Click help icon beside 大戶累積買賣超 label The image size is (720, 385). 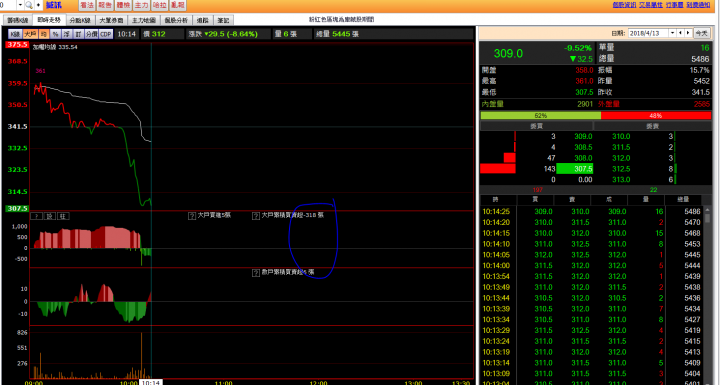[256, 215]
